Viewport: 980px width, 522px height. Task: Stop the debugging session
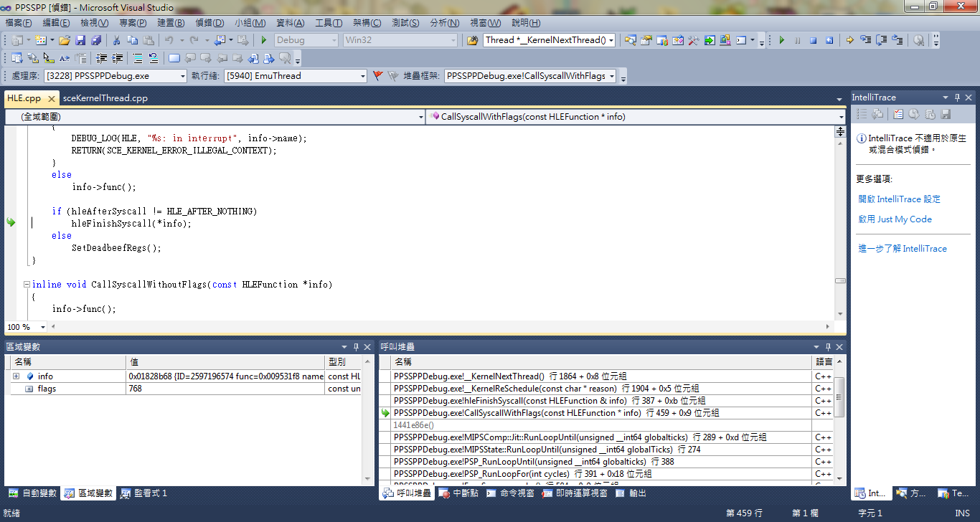tap(814, 40)
